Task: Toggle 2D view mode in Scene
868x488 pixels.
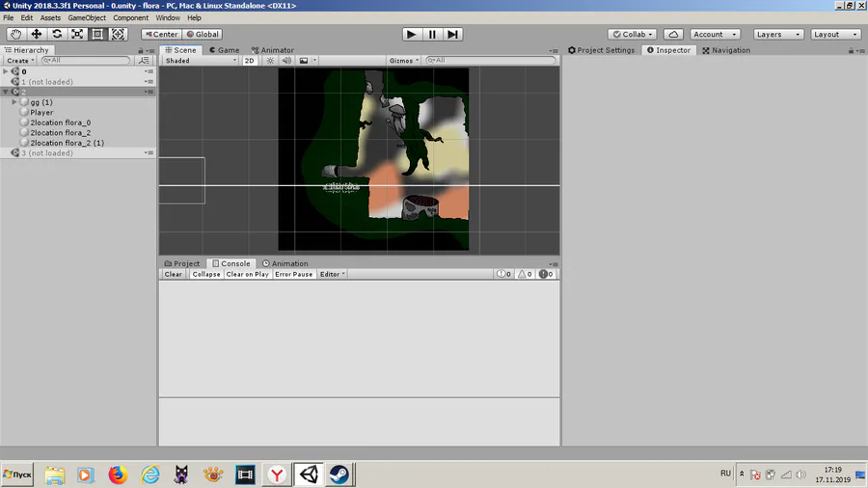Action: tap(249, 61)
